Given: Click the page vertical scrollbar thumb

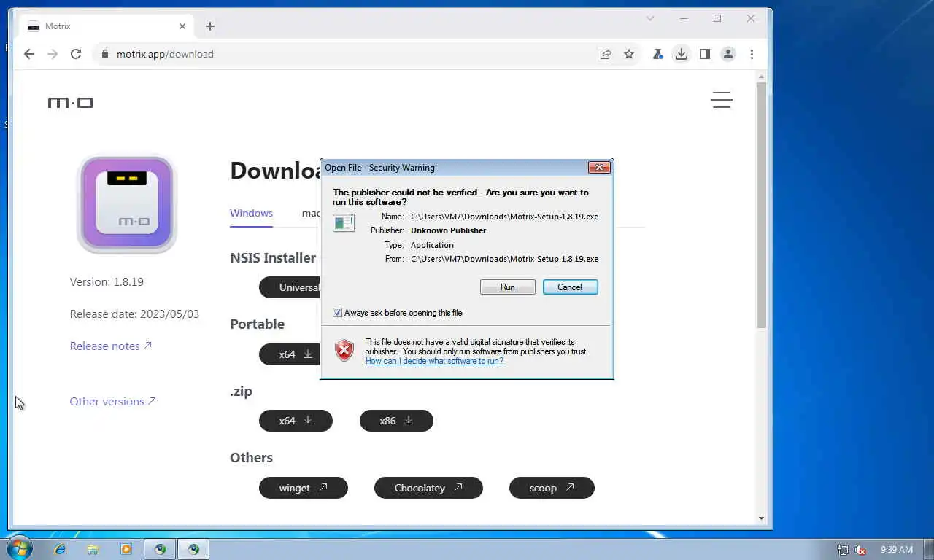Looking at the screenshot, I should [x=761, y=205].
